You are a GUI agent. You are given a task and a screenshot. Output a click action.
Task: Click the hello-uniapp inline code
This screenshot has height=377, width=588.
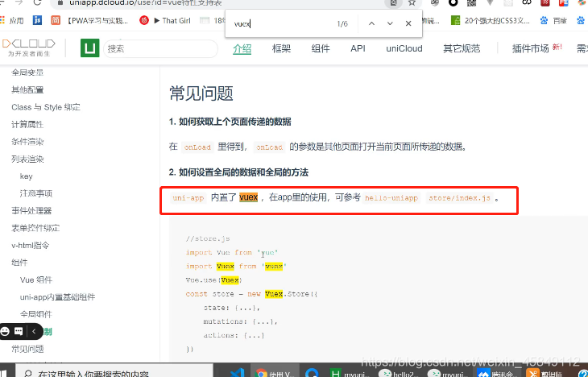391,198
